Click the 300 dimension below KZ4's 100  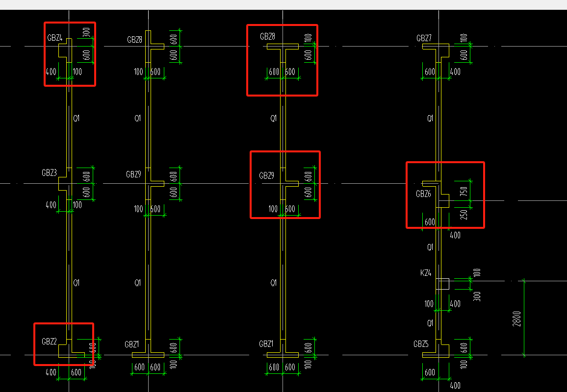pos(477,296)
